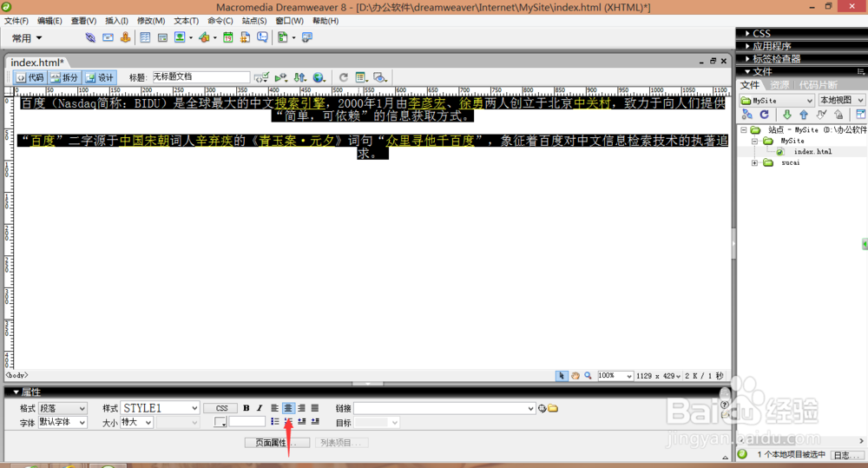Insert comment icon in toolbar
This screenshot has height=468, width=868.
[x=262, y=37]
